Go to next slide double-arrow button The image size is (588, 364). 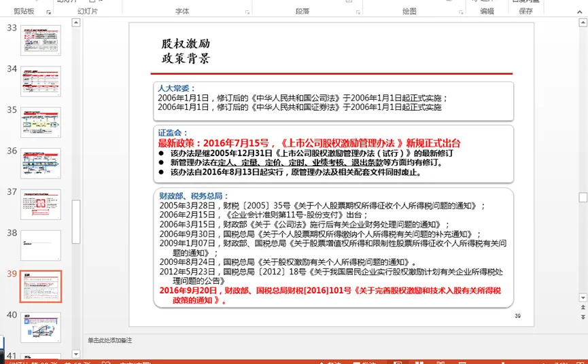coord(583,317)
